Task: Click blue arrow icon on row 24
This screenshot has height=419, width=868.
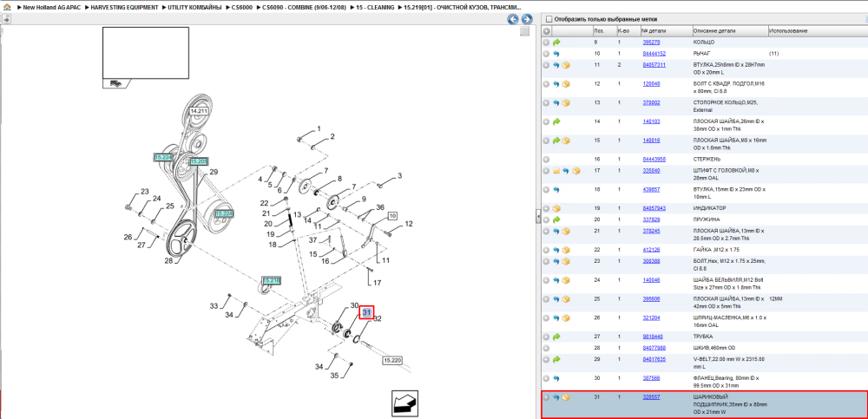Action: point(556,280)
